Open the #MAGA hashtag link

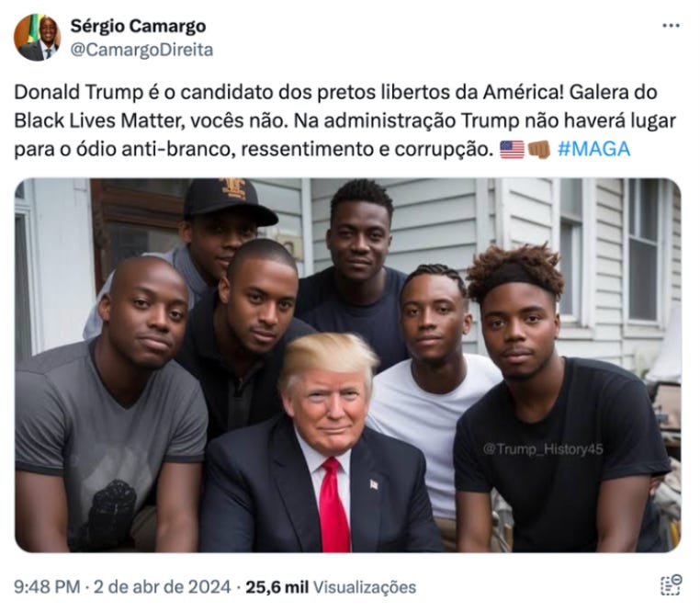pos(594,149)
